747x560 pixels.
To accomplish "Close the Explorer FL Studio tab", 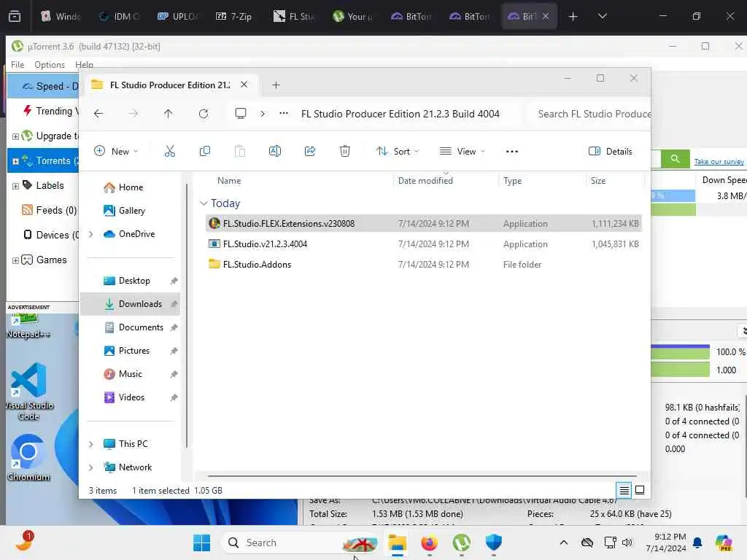I will [244, 85].
